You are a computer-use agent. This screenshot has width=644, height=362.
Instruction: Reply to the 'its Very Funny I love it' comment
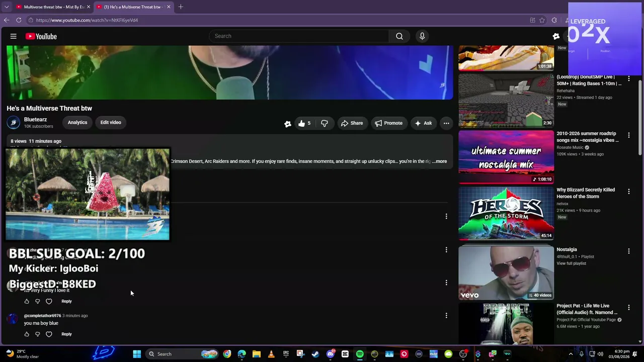[66, 301]
